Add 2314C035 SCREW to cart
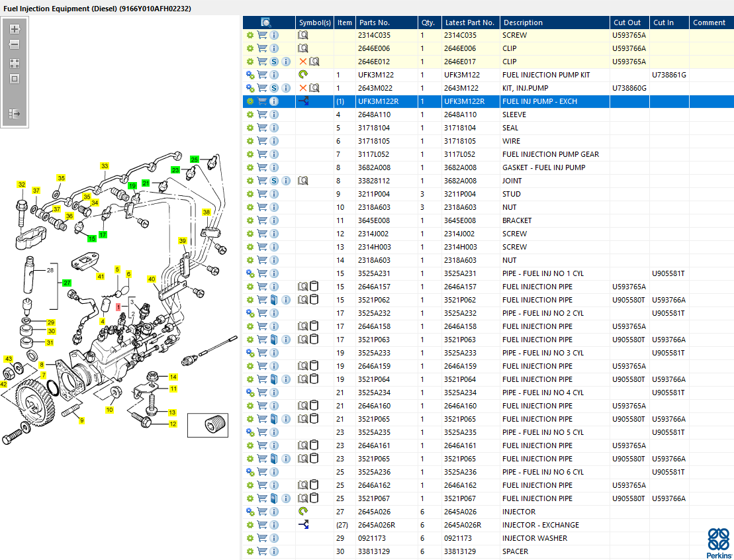Screen dimensions: 734x560 [262, 35]
